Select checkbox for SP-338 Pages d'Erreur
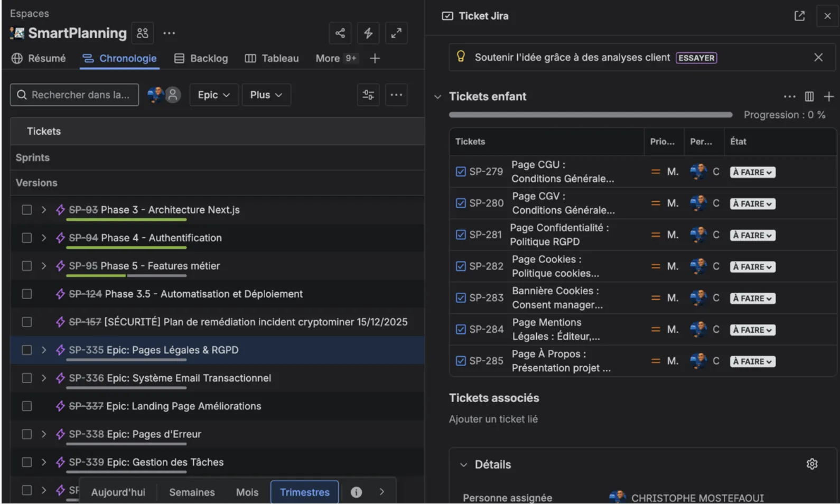 (x=26, y=434)
